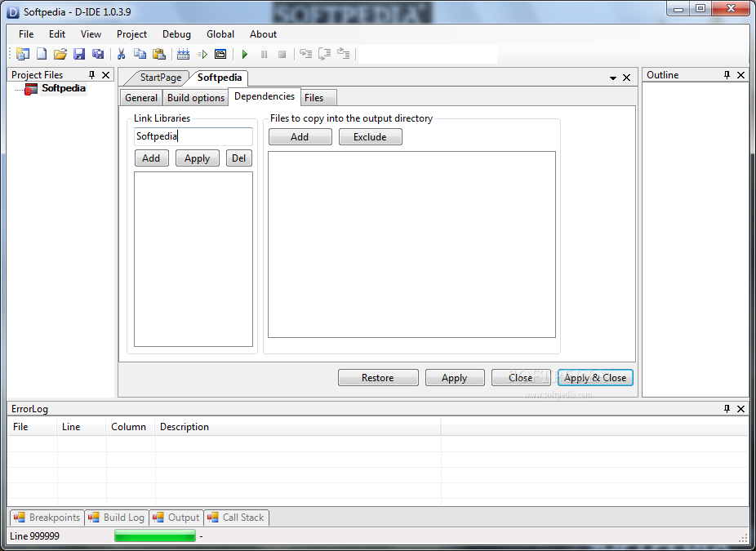Pin the Outline panel
756x551 pixels.
point(727,75)
